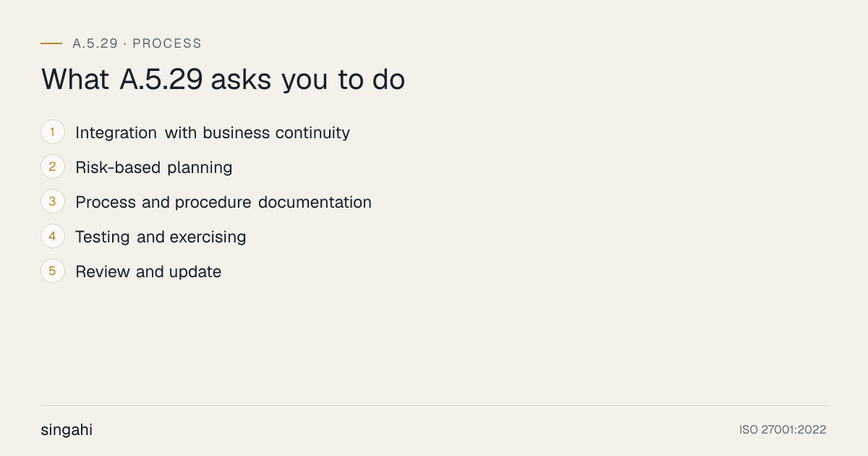Screen dimensions: 868x456
Task: Select 'Testing and exercising' list item
Action: click(161, 237)
